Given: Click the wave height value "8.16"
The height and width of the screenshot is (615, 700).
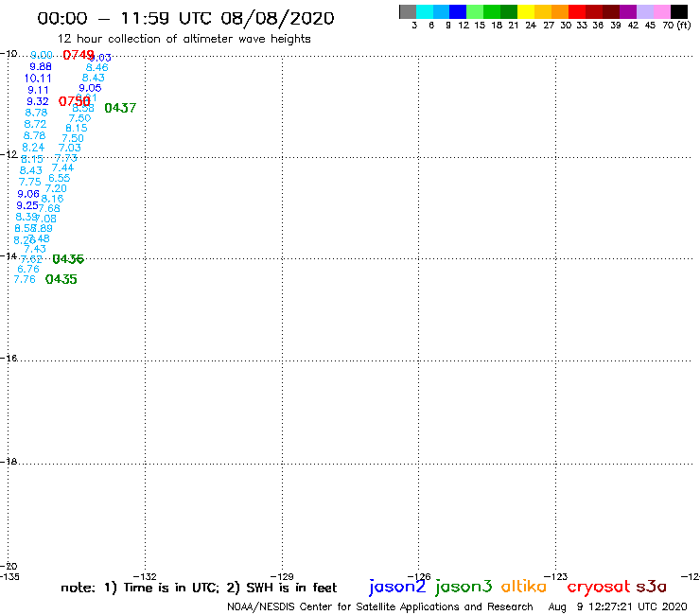Looking at the screenshot, I should point(52,199).
